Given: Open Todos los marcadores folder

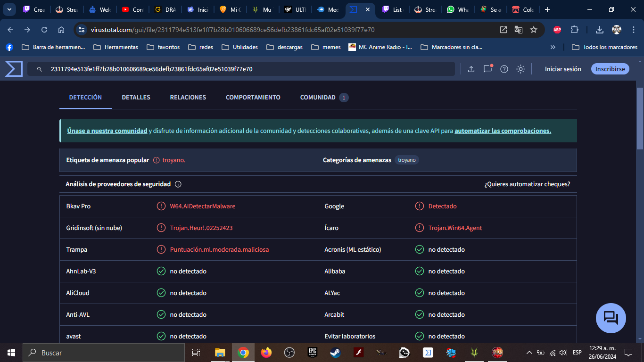Looking at the screenshot, I should (x=604, y=47).
